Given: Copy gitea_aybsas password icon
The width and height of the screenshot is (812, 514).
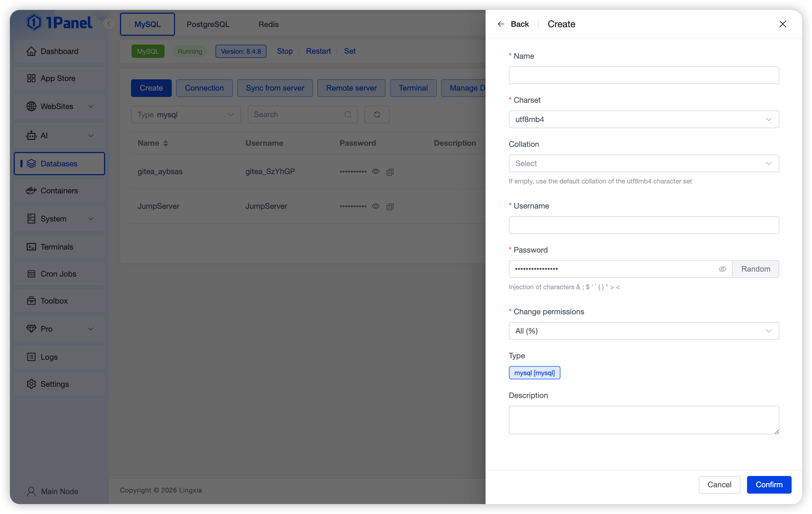Looking at the screenshot, I should [x=390, y=172].
